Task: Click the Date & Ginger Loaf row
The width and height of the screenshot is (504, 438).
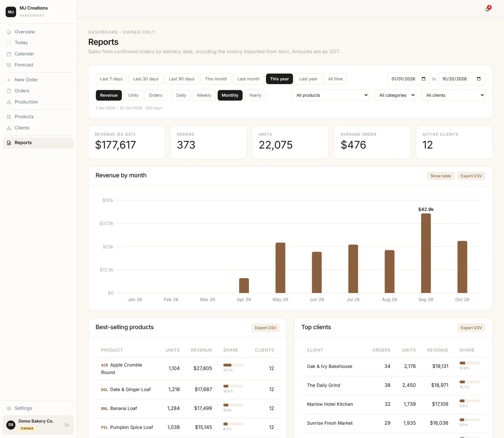Action: pos(188,390)
